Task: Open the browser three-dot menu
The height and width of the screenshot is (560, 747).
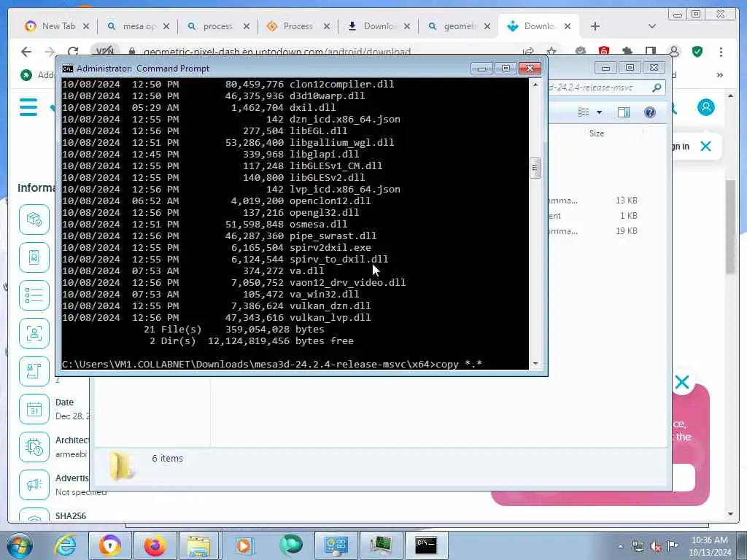Action: tap(721, 52)
